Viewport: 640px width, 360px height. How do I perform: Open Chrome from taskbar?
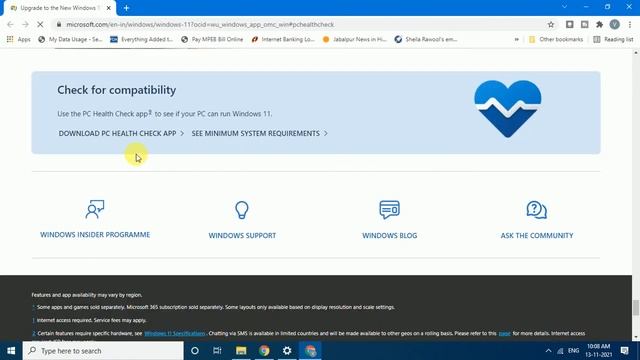264,351
